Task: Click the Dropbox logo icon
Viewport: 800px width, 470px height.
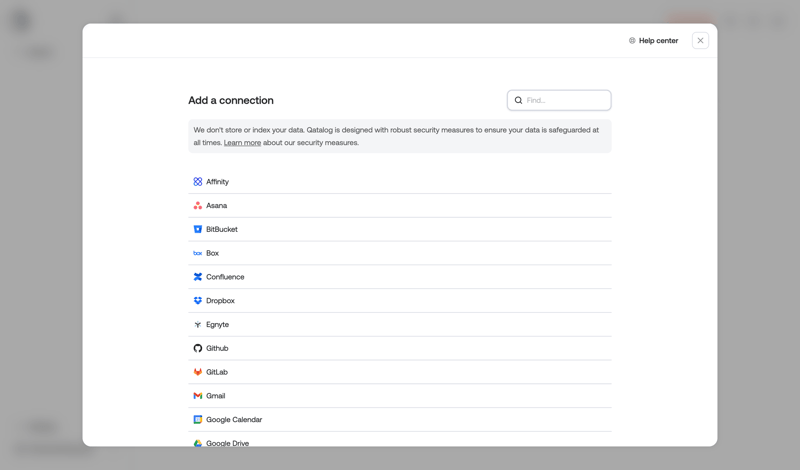Action: click(197, 301)
